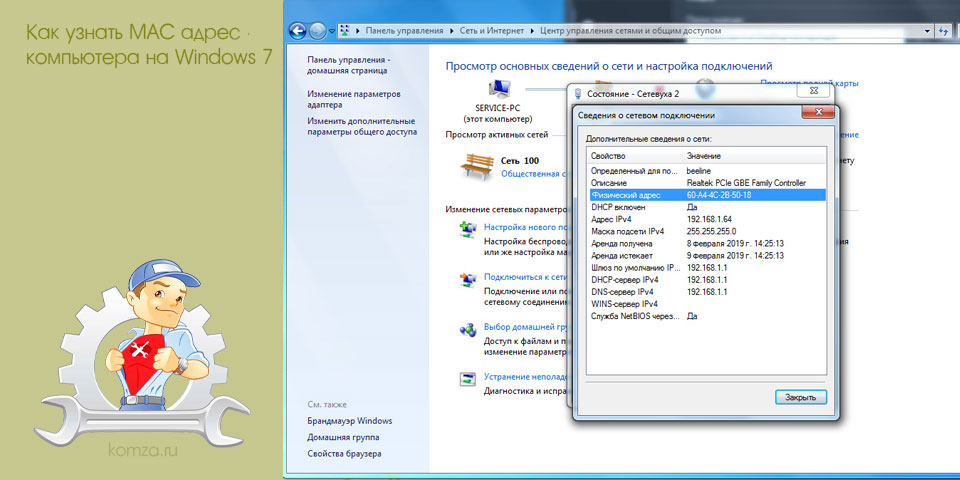The image size is (960, 480).
Task: Select Панель управления breadcrumb in address bar
Action: coord(404,30)
